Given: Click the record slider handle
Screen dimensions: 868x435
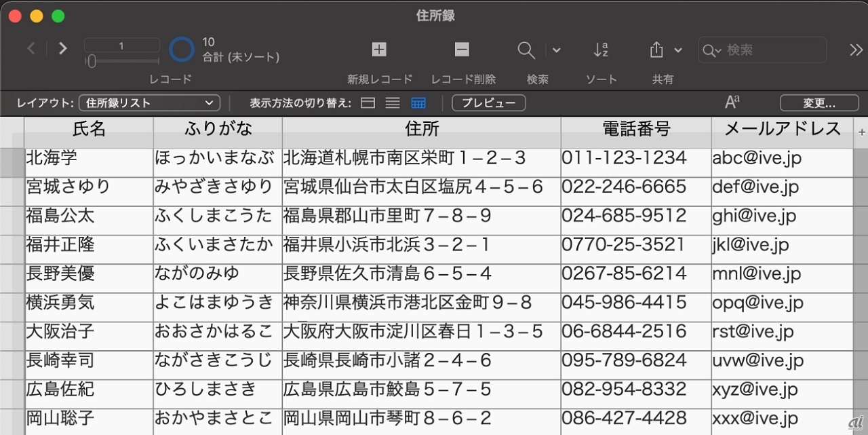Looking at the screenshot, I should click(92, 62).
